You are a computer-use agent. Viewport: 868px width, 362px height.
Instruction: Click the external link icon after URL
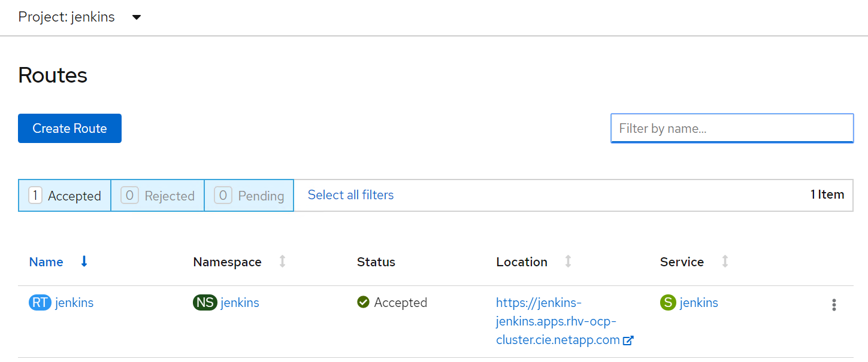coord(628,340)
